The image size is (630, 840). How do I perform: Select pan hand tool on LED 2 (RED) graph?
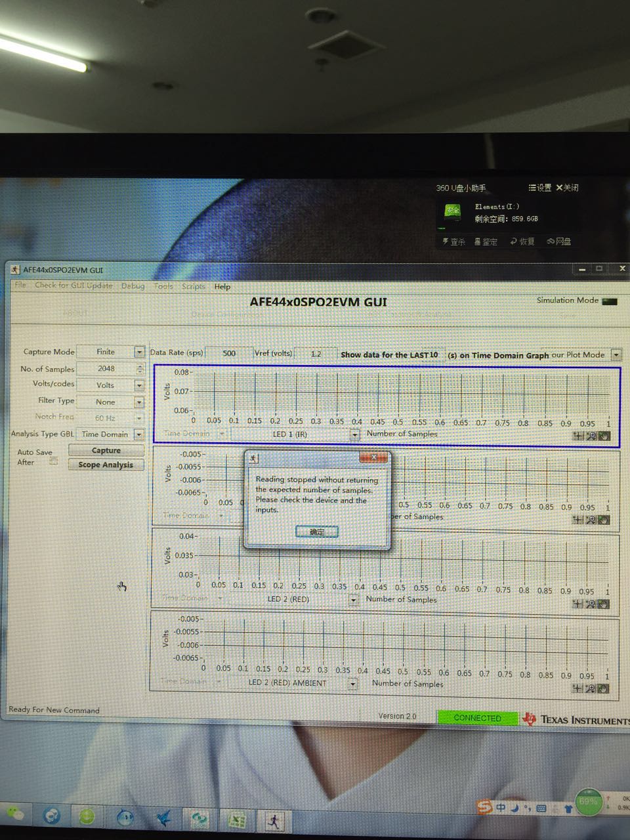(x=604, y=604)
